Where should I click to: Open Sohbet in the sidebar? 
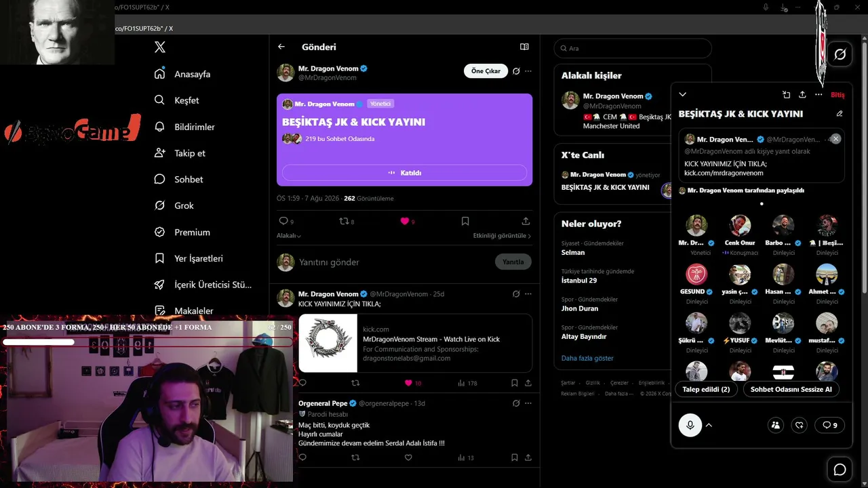tap(179, 180)
